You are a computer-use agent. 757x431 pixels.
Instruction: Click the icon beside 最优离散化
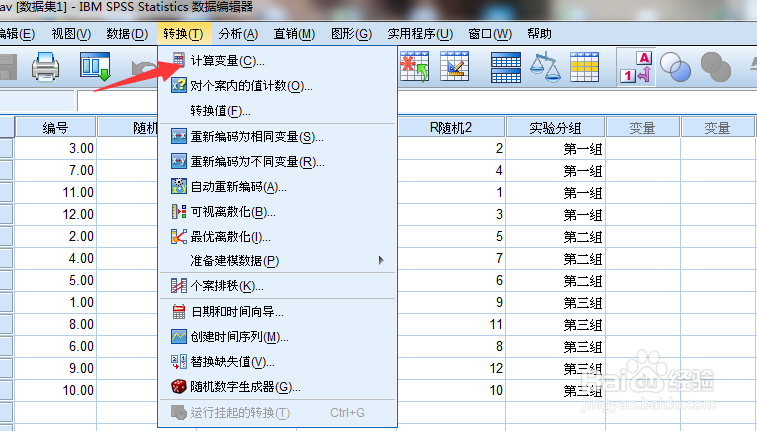click(179, 236)
